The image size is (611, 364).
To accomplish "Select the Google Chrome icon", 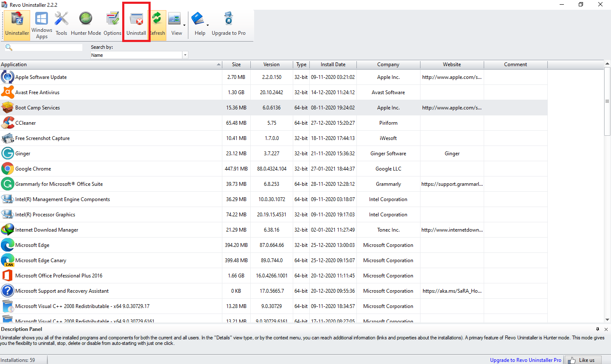I will (x=8, y=169).
